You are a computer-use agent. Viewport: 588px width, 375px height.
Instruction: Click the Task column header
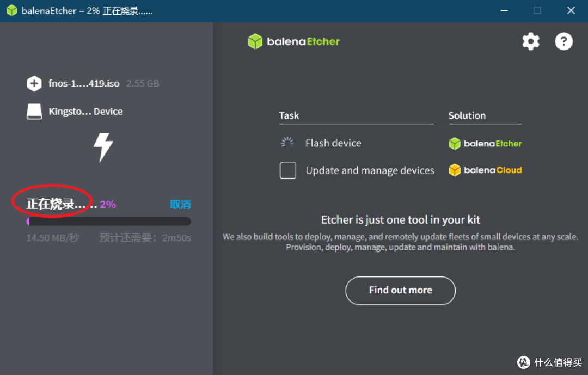(x=289, y=115)
